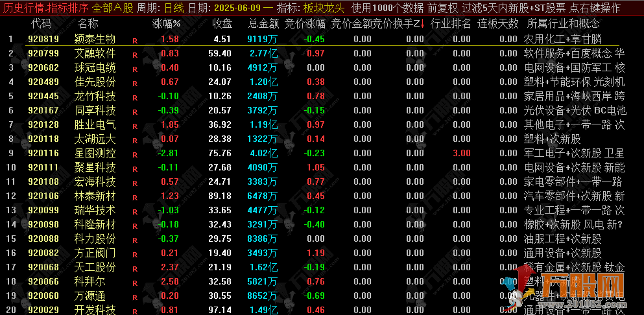Click the R marker beside 林泰新材
Image resolution: width=644 pixels, height=315 pixels.
tap(135, 198)
